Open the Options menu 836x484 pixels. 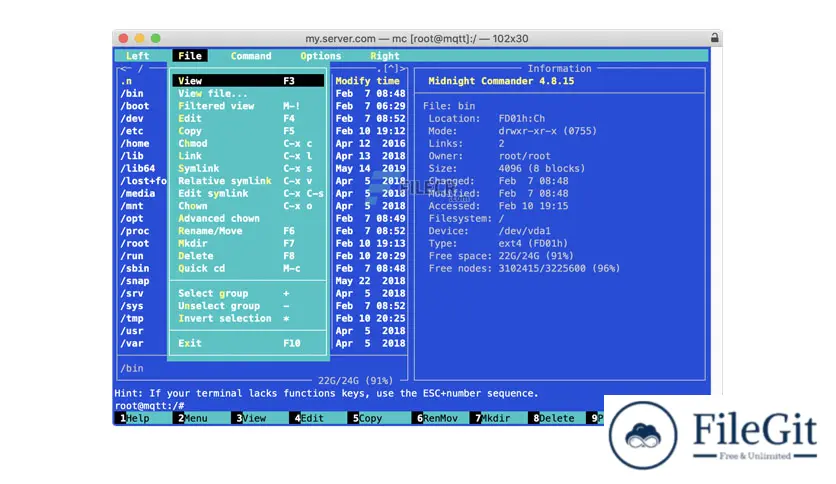point(320,56)
